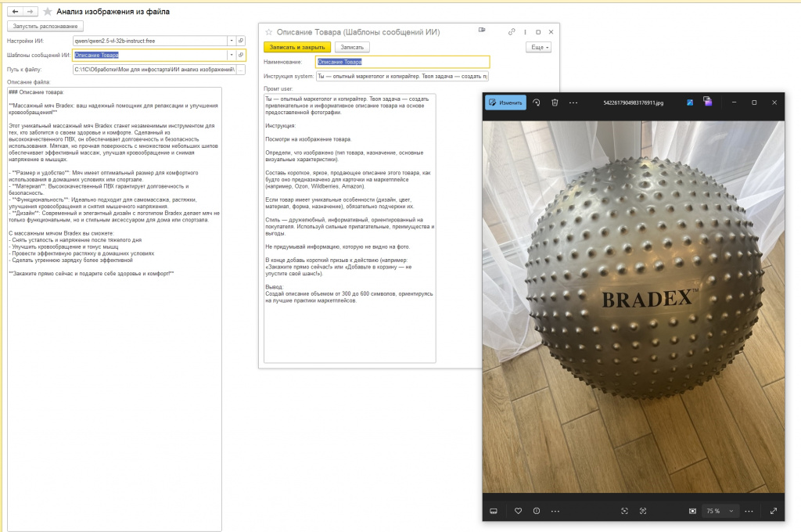Click the fit-to-window icon next to zoom percentage
Screen dimensions: 801x532
692,511
